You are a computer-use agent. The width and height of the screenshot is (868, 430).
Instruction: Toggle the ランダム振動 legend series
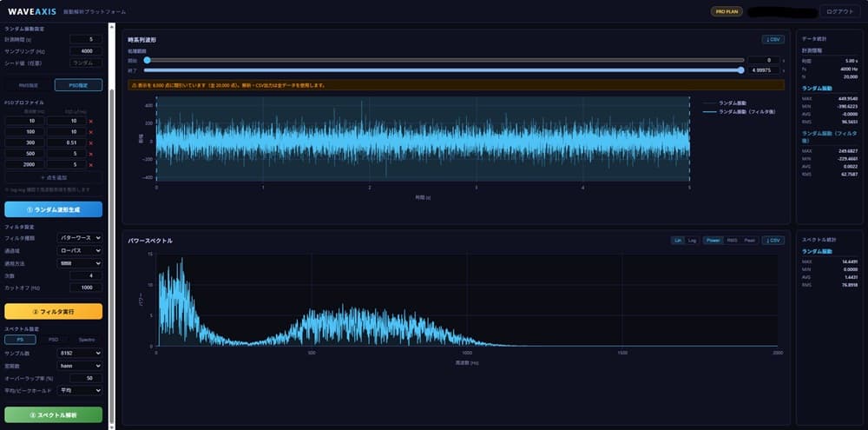(723, 103)
